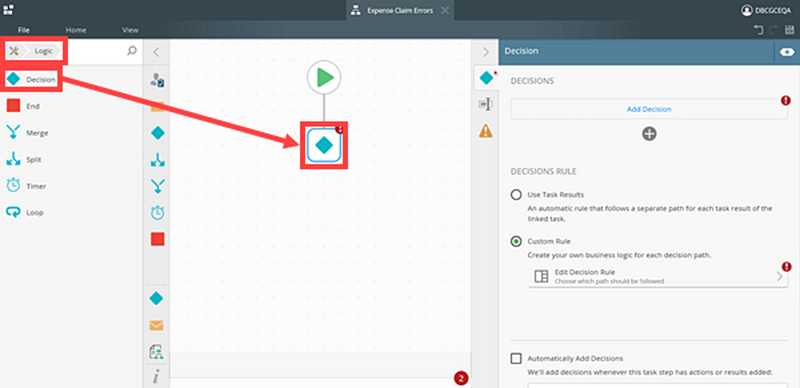Select the Use Task Results radio button
Viewport: 800px width, 388px height.
pyautogui.click(x=516, y=195)
